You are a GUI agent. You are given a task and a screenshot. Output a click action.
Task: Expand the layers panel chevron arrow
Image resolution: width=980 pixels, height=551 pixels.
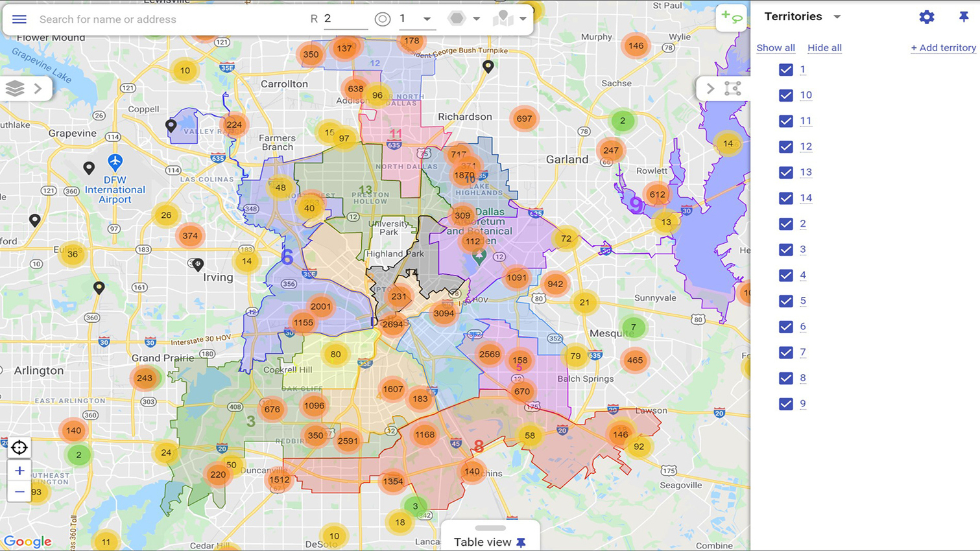click(37, 88)
